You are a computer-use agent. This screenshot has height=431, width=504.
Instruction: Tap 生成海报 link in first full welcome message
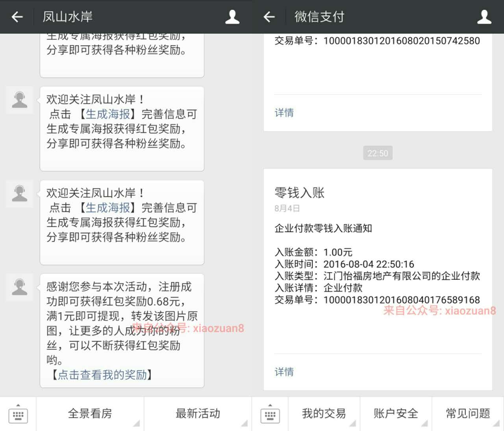108,114
